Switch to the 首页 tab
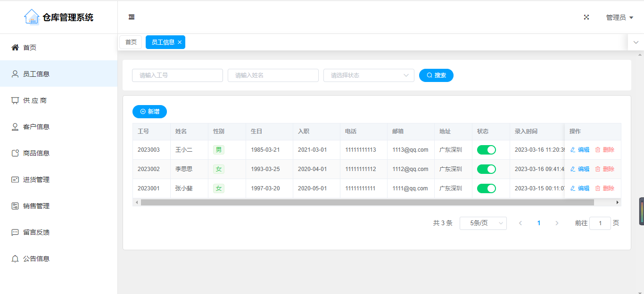The image size is (644, 294). [131, 42]
